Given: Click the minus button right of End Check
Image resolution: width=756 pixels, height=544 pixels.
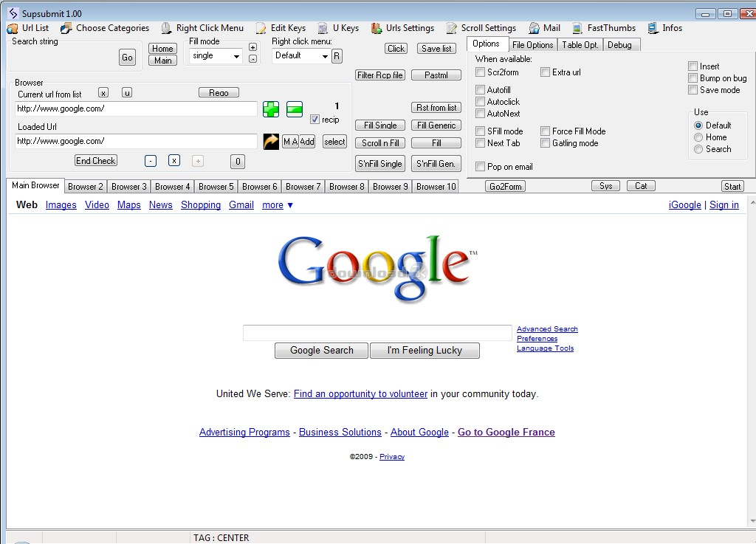Looking at the screenshot, I should pyautogui.click(x=151, y=161).
